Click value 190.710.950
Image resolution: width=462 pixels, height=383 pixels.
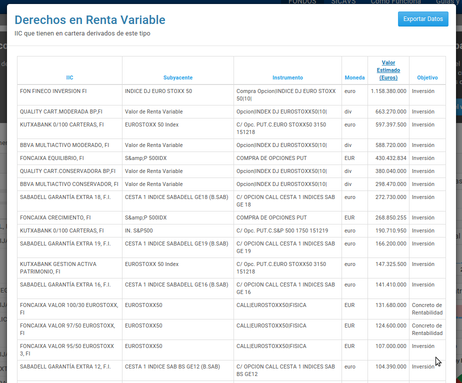(391, 231)
